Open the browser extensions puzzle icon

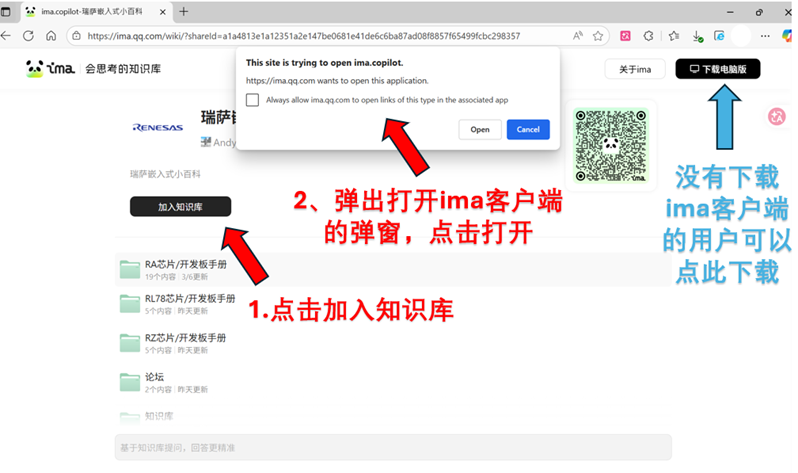pyautogui.click(x=648, y=36)
